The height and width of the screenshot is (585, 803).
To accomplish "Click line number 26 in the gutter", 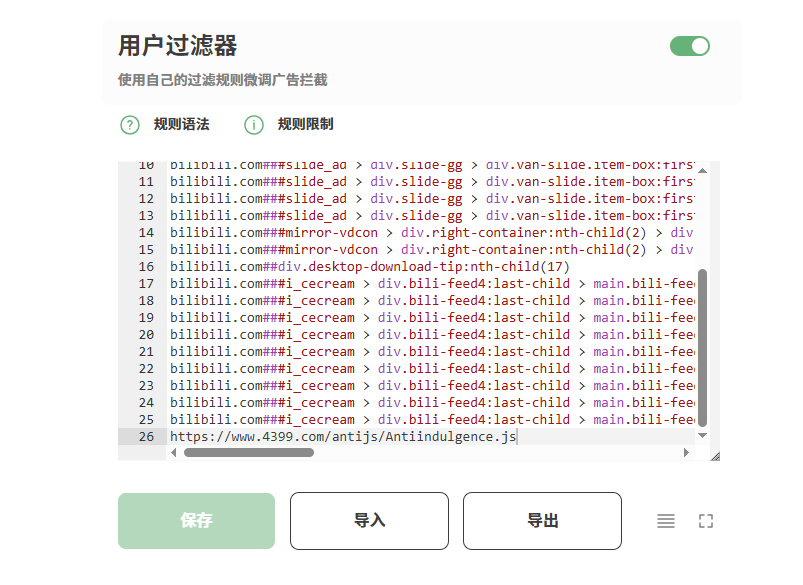I will click(x=147, y=437).
